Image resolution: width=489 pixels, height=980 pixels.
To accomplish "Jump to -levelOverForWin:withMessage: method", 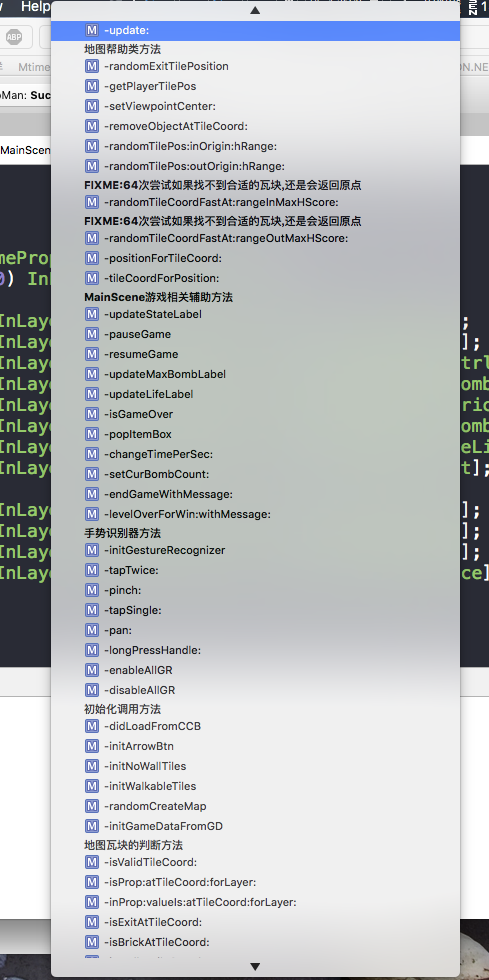I will pos(255,514).
